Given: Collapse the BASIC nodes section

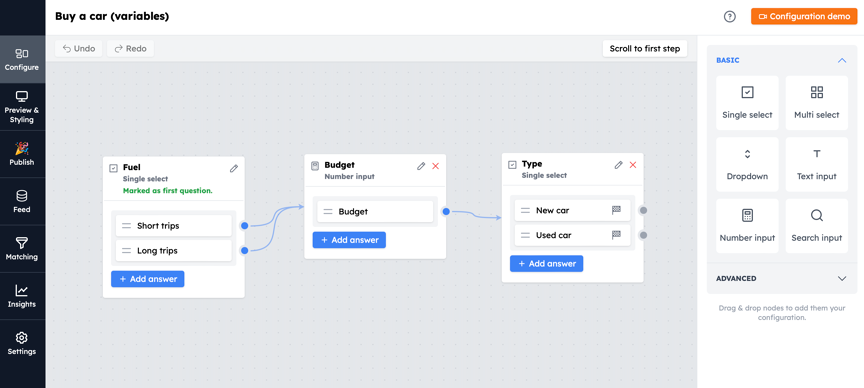Looking at the screenshot, I should coord(841,60).
